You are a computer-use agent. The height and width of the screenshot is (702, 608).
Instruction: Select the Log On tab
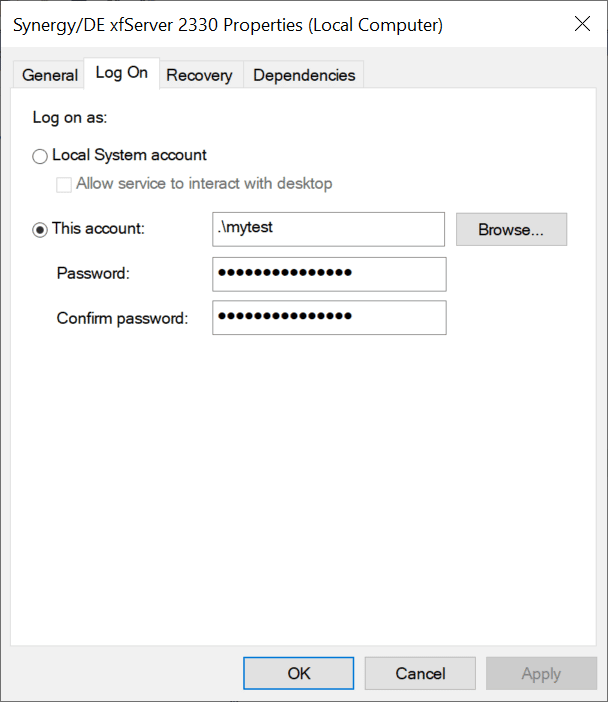tap(122, 74)
